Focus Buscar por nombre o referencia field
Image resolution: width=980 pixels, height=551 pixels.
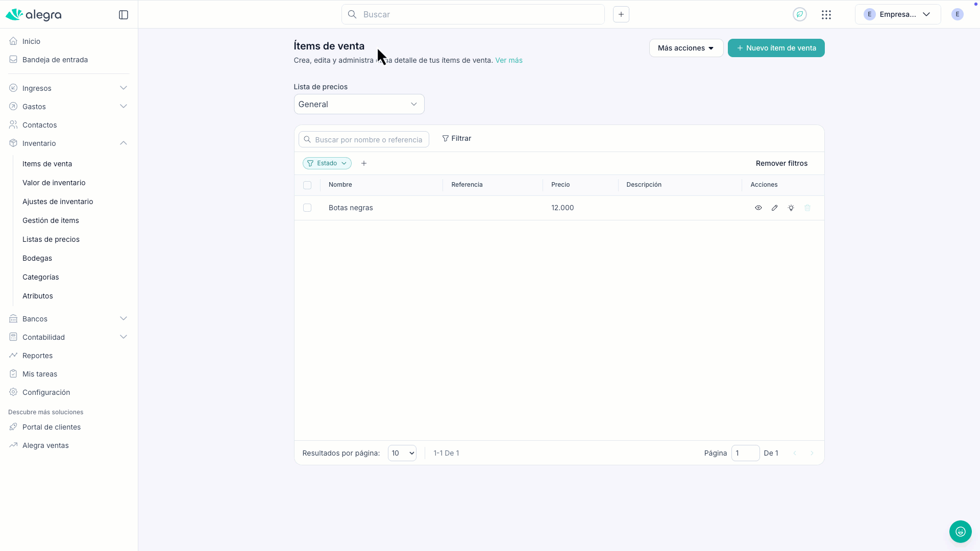tap(364, 139)
